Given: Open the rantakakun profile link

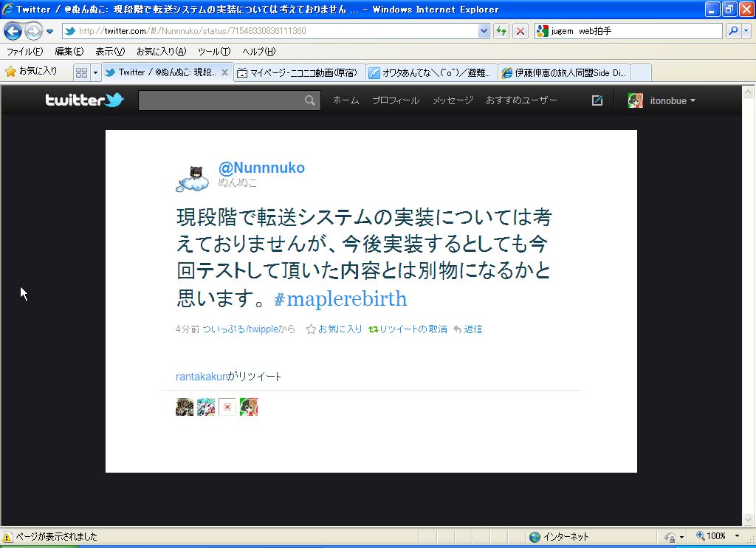Looking at the screenshot, I should 201,376.
